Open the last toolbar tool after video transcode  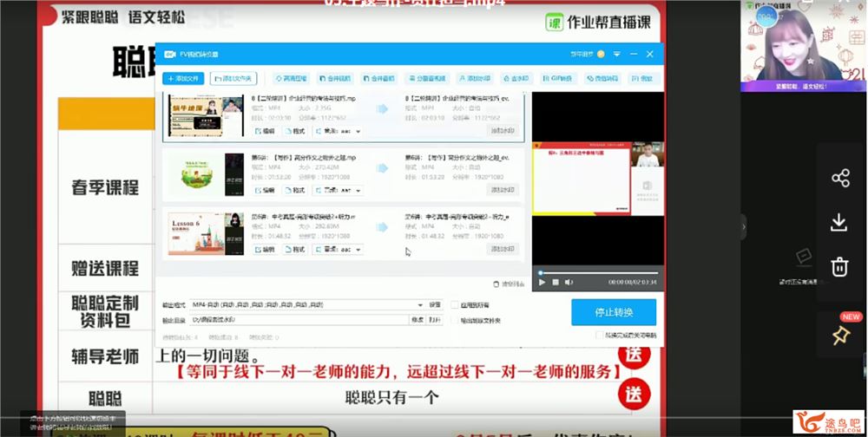[642, 79]
